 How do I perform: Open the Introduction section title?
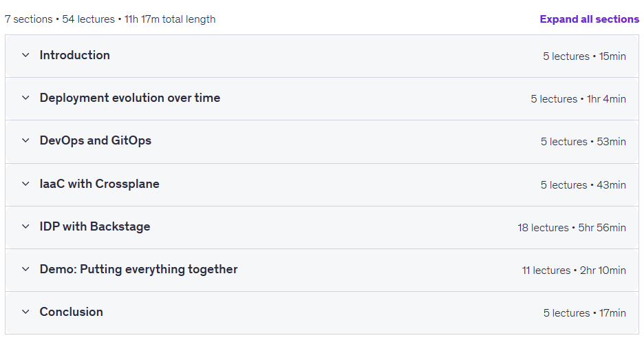[x=75, y=55]
